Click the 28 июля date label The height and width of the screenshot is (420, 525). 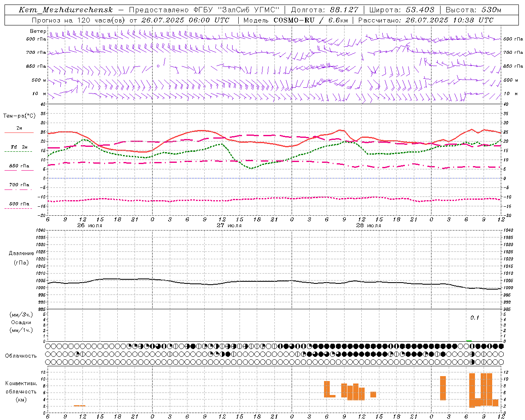coord(369,226)
